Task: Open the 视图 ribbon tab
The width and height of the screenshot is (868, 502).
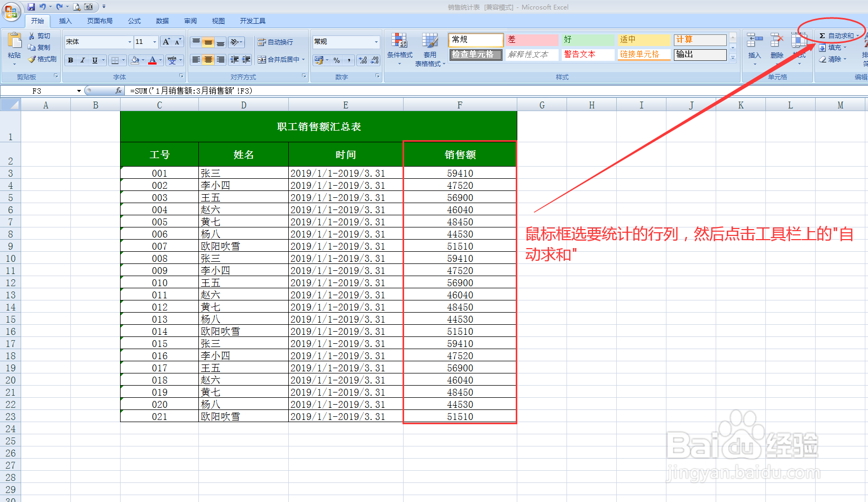Action: pos(218,21)
